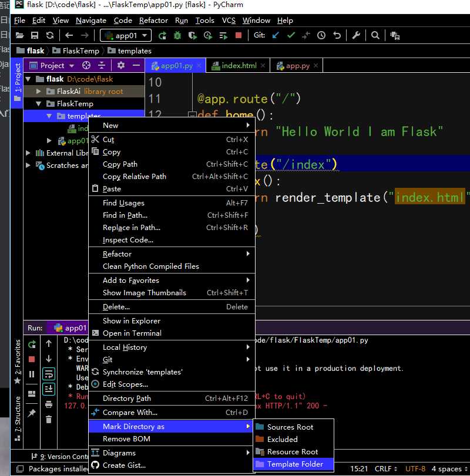The width and height of the screenshot is (470, 476).
Task: Open Settings via the wrench icon
Action: tap(356, 36)
